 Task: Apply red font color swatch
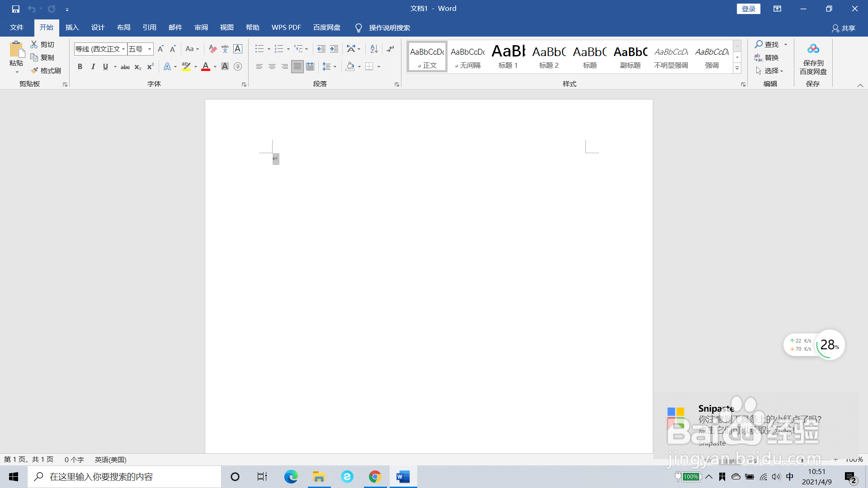[x=206, y=66]
